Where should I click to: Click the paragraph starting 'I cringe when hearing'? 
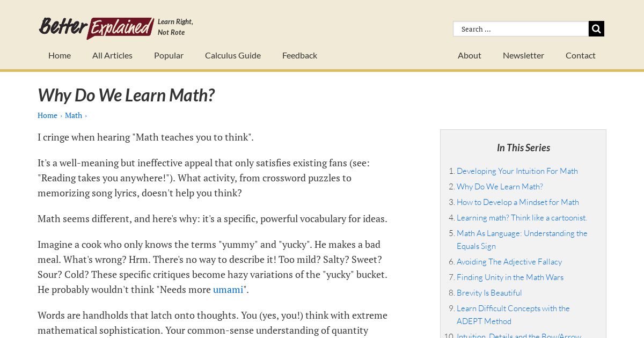145,137
